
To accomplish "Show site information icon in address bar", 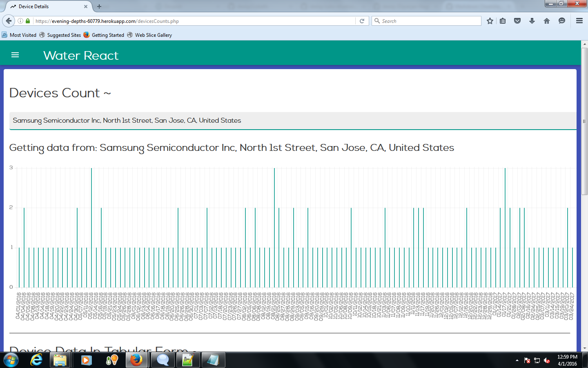I will [x=20, y=21].
